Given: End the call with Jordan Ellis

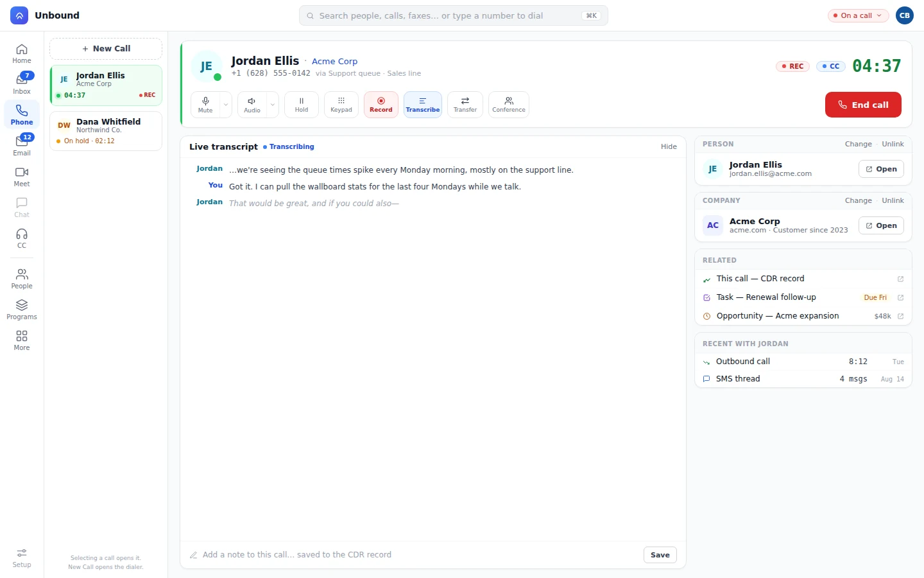Looking at the screenshot, I should pos(863,105).
